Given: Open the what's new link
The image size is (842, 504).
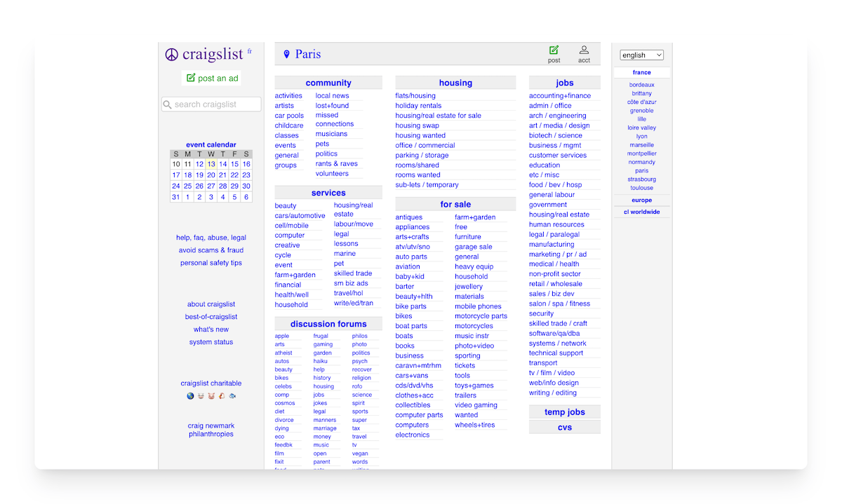Looking at the screenshot, I should click(x=211, y=329).
